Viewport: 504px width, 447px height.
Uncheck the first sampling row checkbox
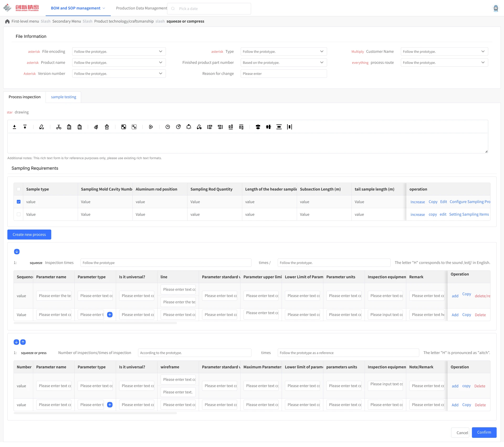[19, 202]
